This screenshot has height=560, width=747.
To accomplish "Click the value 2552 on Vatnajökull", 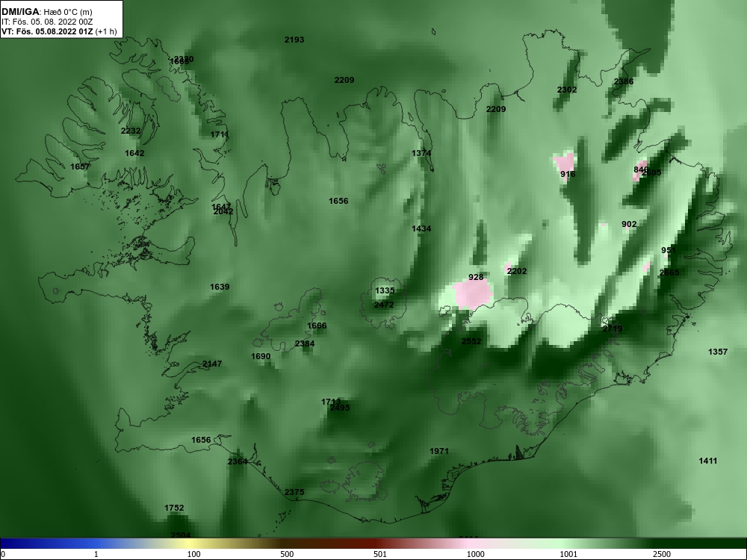I will coord(471,341).
